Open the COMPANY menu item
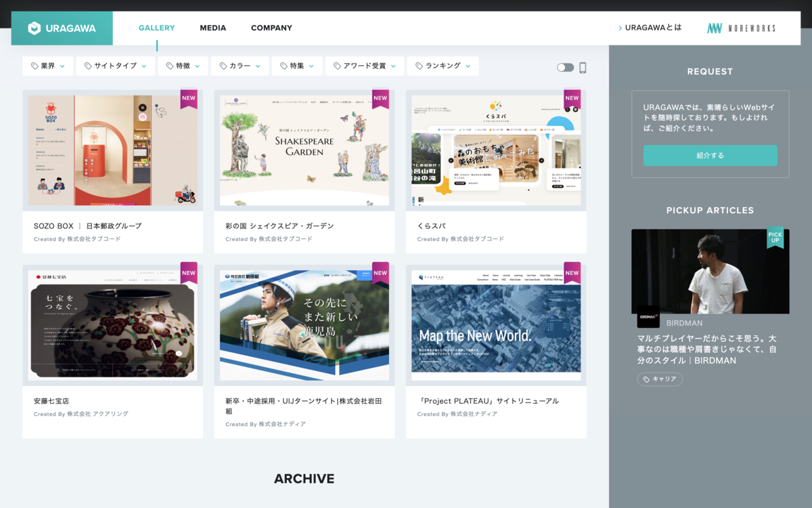 pyautogui.click(x=271, y=28)
